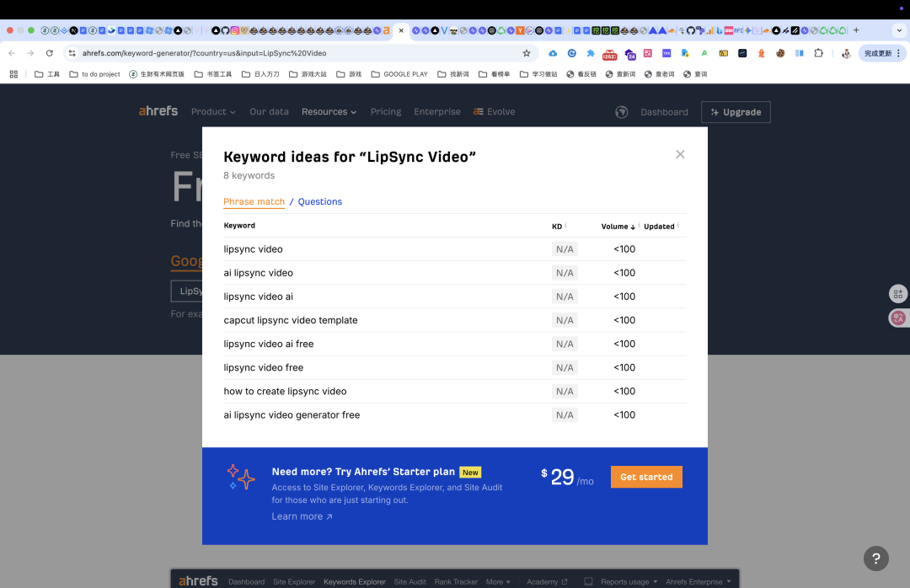Open the 生财有术网页版 bookmark
Image resolution: width=910 pixels, height=588 pixels.
157,74
